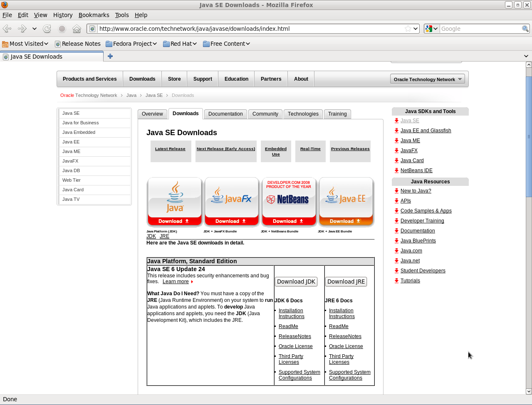
Task: Open the Bookmarks menu
Action: tap(94, 15)
